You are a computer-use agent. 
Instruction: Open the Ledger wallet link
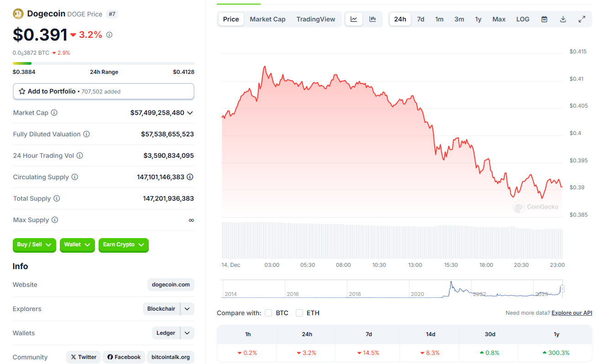point(166,333)
